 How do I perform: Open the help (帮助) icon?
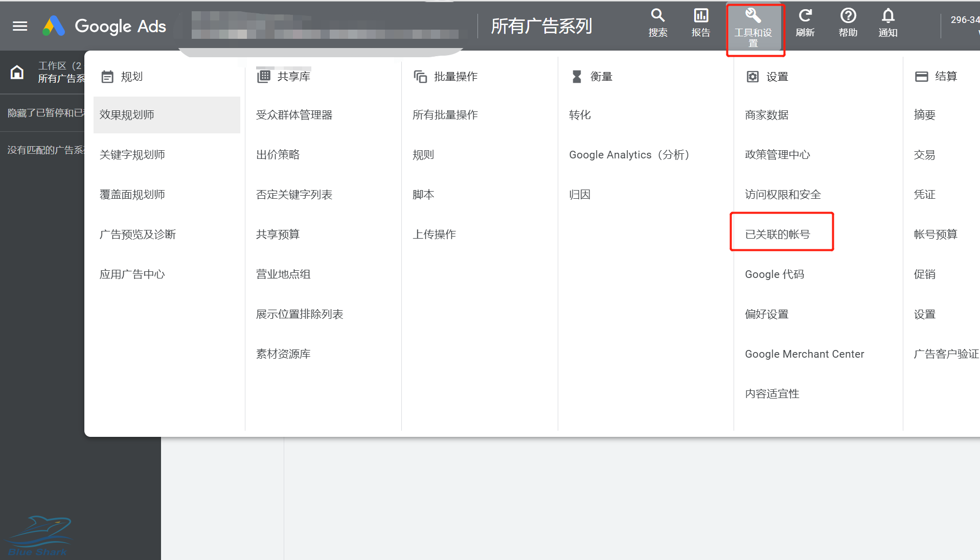click(848, 23)
